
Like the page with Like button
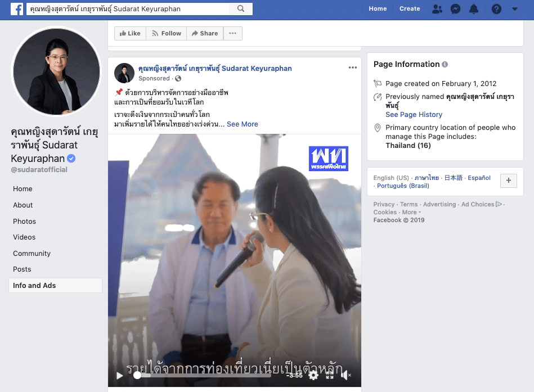pyautogui.click(x=130, y=33)
